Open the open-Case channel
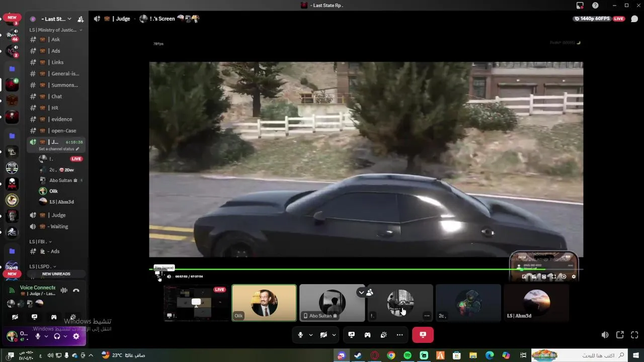Image resolution: width=644 pixels, height=362 pixels. pyautogui.click(x=56, y=131)
